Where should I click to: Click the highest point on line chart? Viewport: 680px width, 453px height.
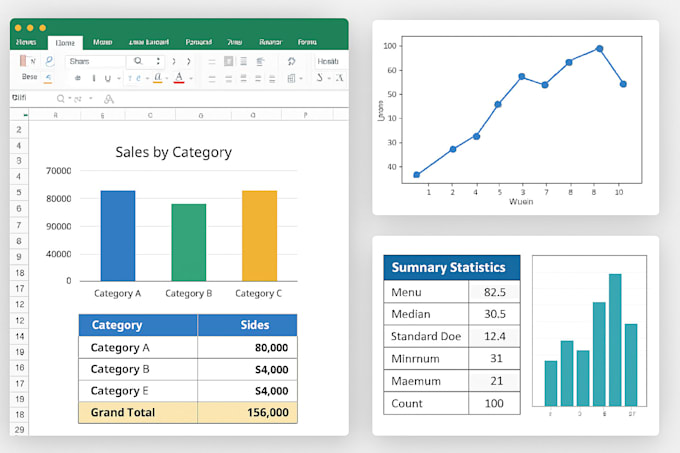pyautogui.click(x=599, y=48)
